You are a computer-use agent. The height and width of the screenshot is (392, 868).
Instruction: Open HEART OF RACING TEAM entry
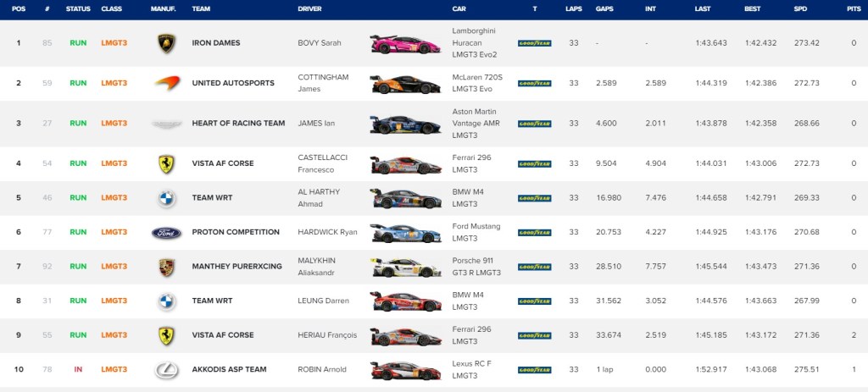[238, 124]
